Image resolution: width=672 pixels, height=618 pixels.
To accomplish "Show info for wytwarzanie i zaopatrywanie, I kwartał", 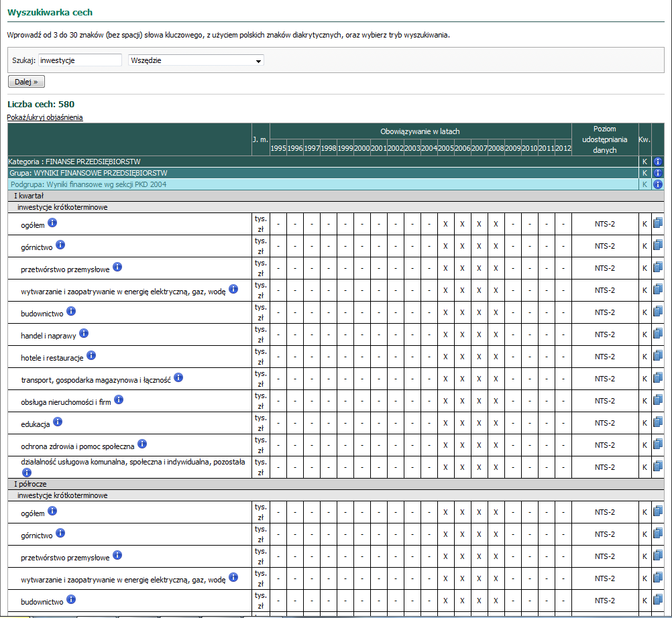I will coord(233,289).
